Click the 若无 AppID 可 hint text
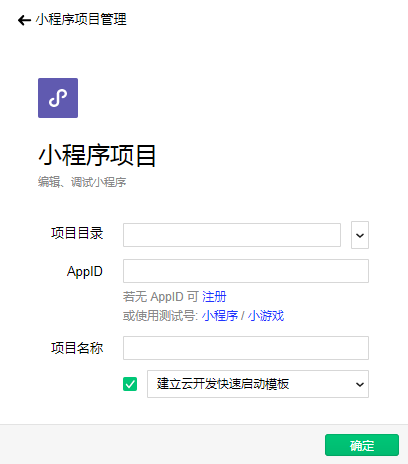The height and width of the screenshot is (464, 408). (x=161, y=296)
